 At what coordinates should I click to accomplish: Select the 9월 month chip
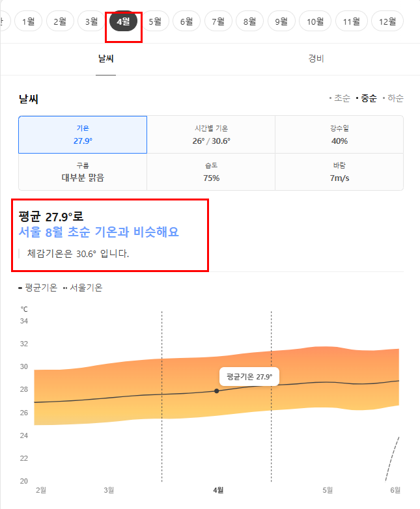pos(281,21)
